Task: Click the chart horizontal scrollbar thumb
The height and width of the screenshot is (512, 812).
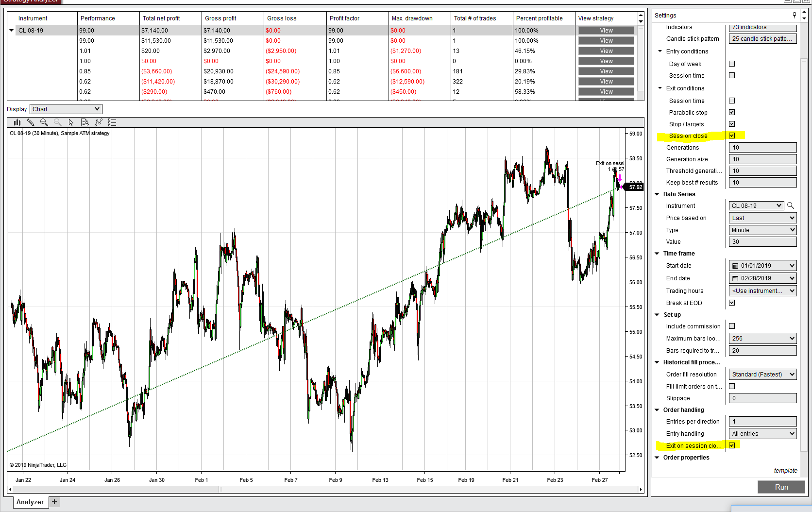Action: [428, 489]
